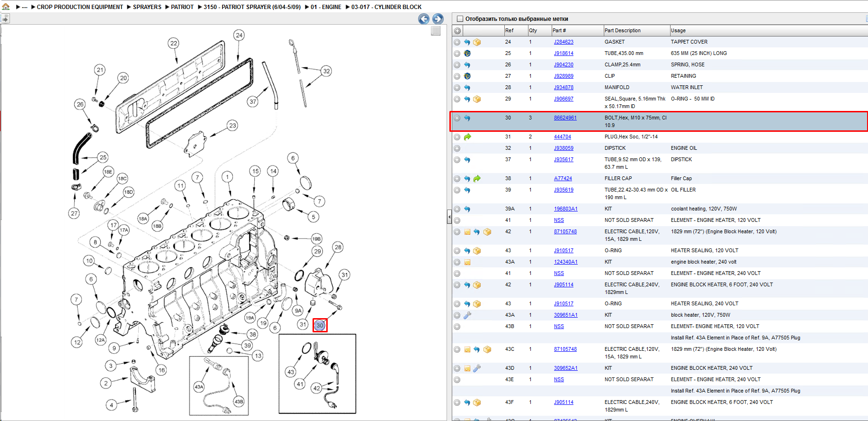This screenshot has height=421, width=868.
Task: Enable the show only selected marks checkbox
Action: (459, 19)
